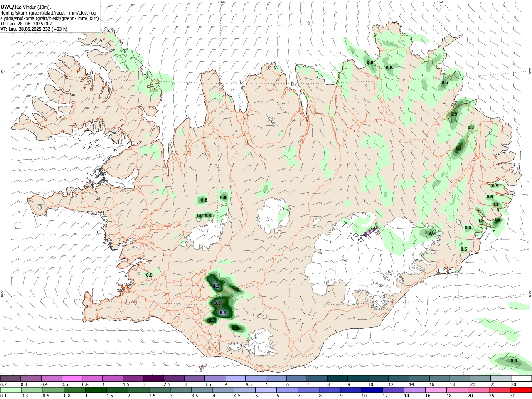Click the lone 0.5 value in the southwest
The width and height of the screenshot is (532, 399).
[x=149, y=275]
